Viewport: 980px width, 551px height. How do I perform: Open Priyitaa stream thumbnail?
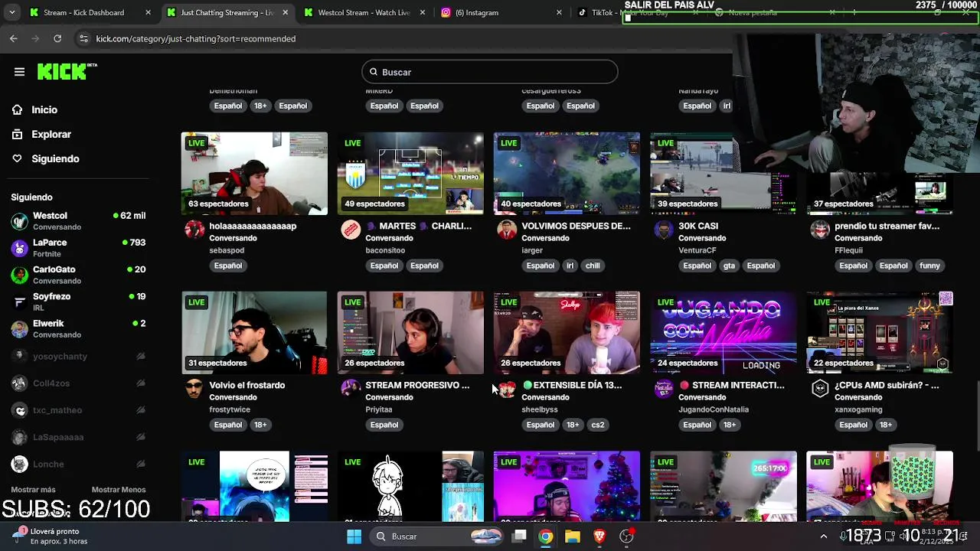[x=410, y=333]
